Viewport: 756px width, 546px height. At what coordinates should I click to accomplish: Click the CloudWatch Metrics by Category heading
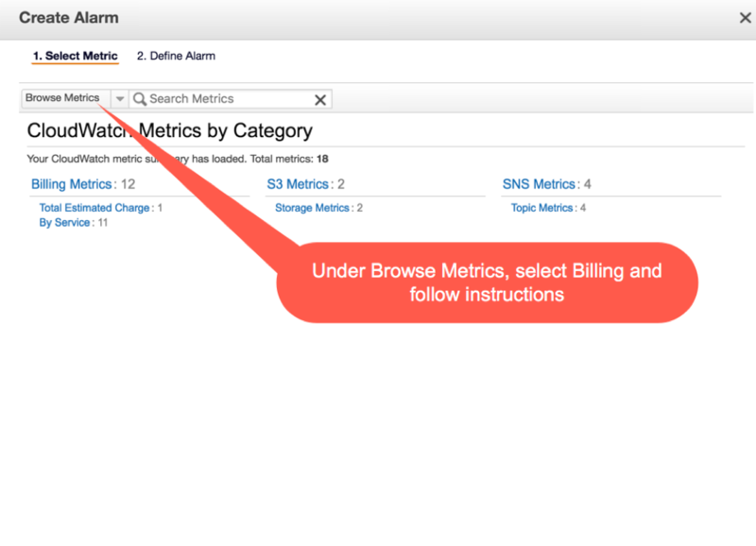pos(170,130)
